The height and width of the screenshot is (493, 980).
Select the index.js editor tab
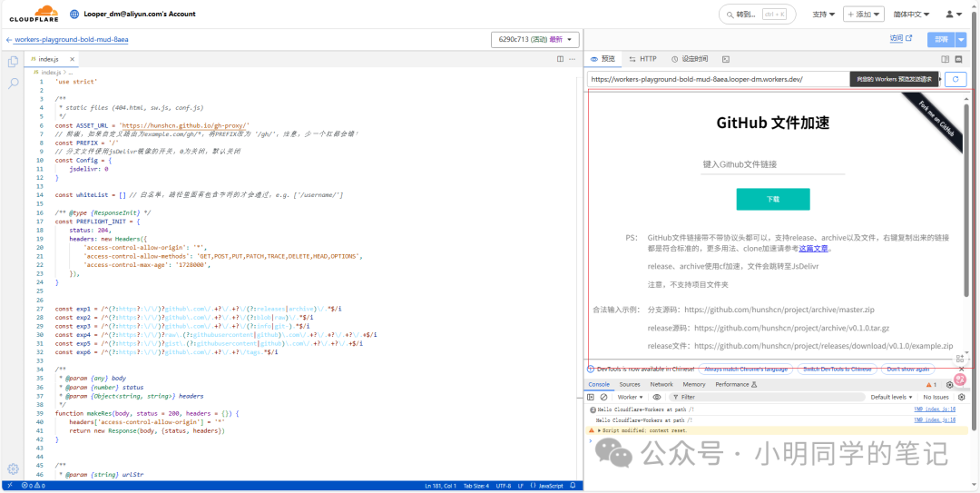click(x=49, y=59)
